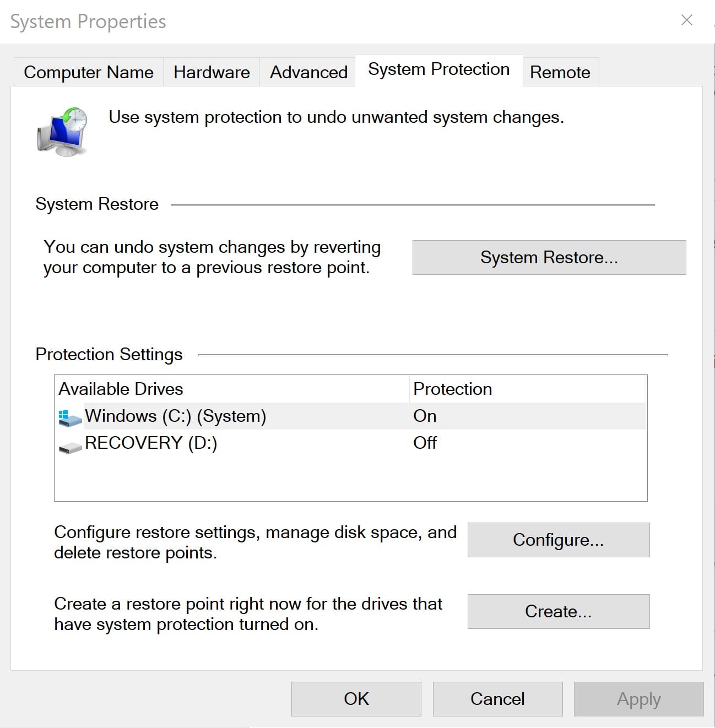The height and width of the screenshot is (728, 715).
Task: Click the 'System Properties' window title
Action: 88,21
